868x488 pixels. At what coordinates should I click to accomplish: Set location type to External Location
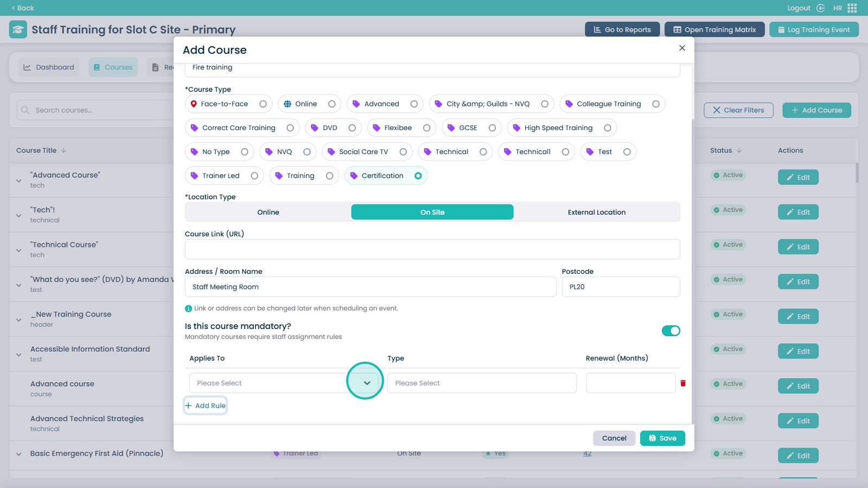click(x=597, y=212)
